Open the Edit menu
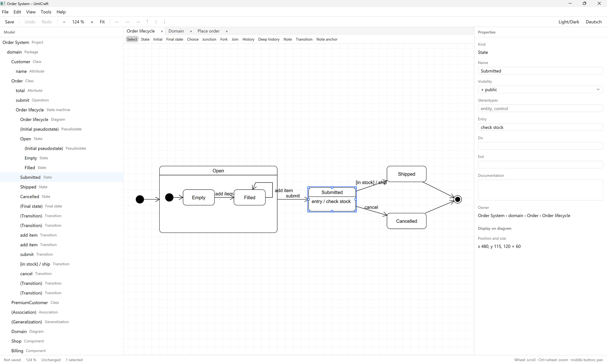 pyautogui.click(x=17, y=12)
